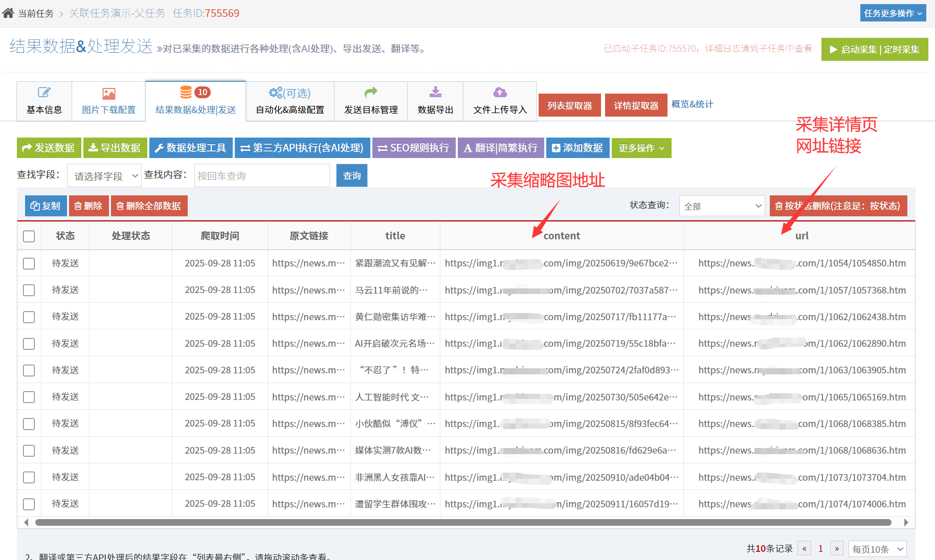Click the 文件上传导入 cloud upload icon
The image size is (935, 560).
(500, 92)
